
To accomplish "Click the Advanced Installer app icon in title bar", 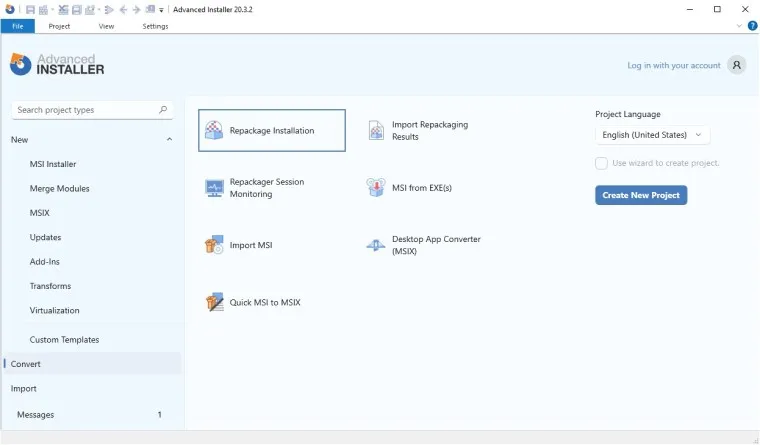I will coord(10,9).
